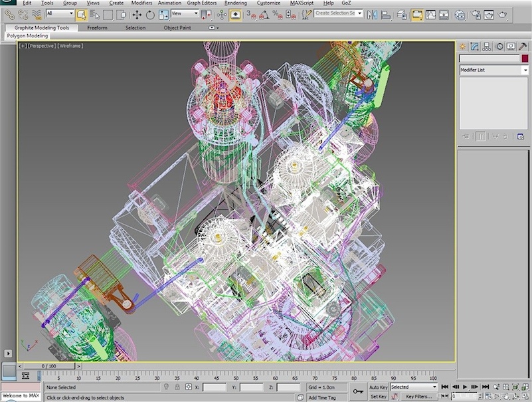Open the Motion command panel tab

click(499, 47)
